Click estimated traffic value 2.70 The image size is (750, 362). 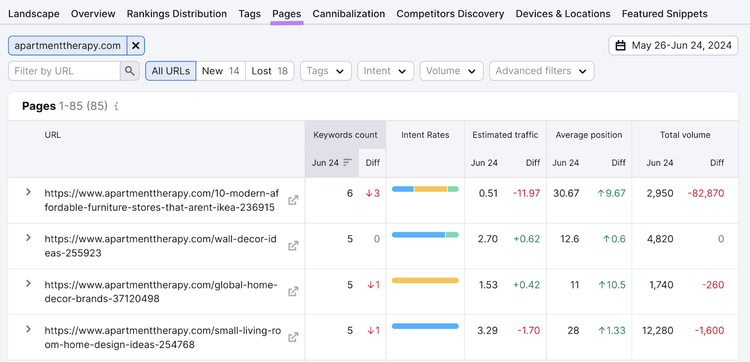(x=487, y=239)
